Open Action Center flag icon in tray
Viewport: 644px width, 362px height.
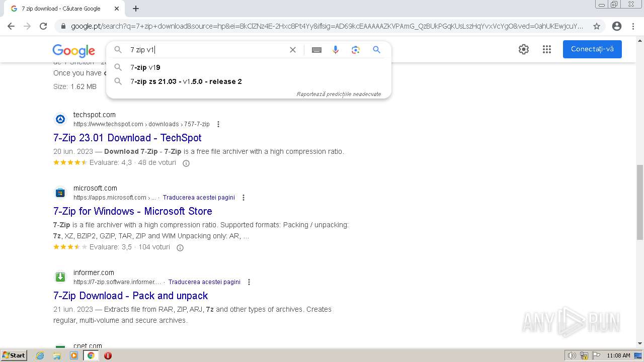pos(596,355)
